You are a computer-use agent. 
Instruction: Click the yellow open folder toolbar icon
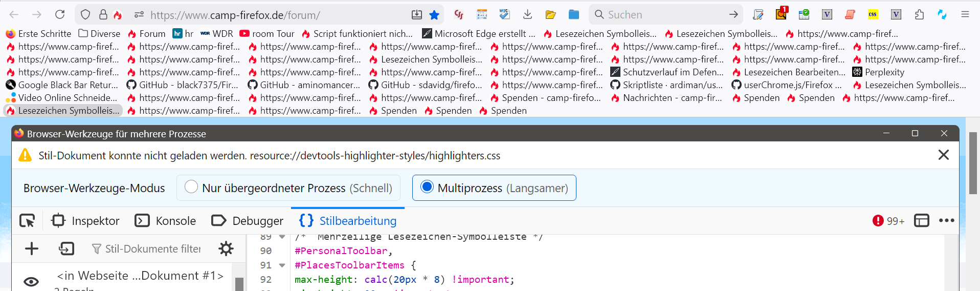551,15
